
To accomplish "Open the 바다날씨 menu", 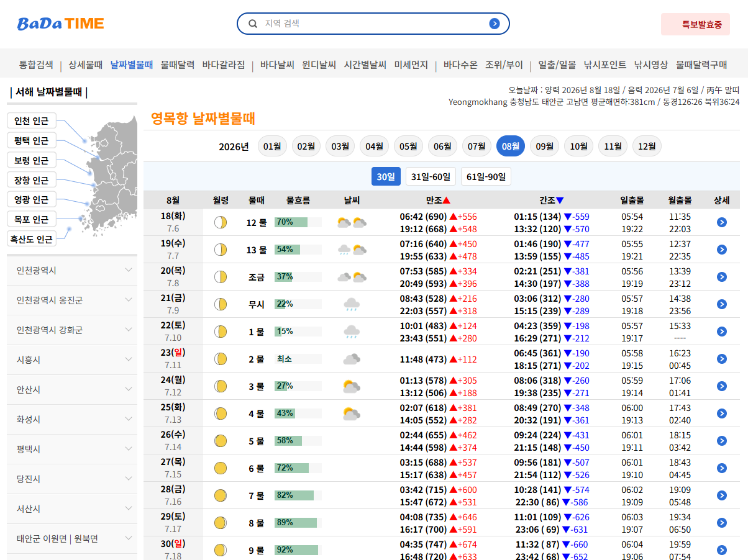I will 277,65.
